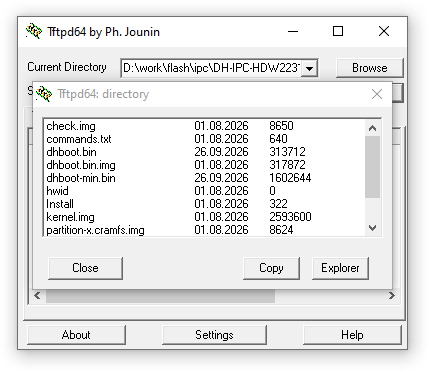Click the Close button in the directory dialog
The image size is (429, 372).
coord(85,268)
